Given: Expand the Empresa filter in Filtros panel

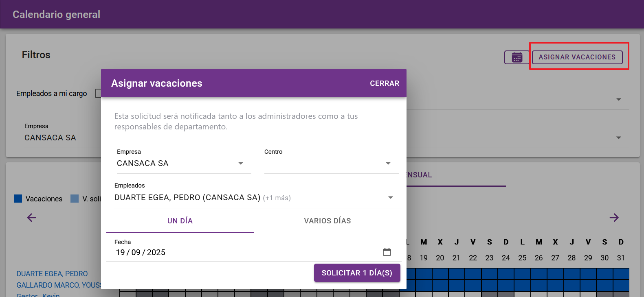Looking at the screenshot, I should pos(618,138).
